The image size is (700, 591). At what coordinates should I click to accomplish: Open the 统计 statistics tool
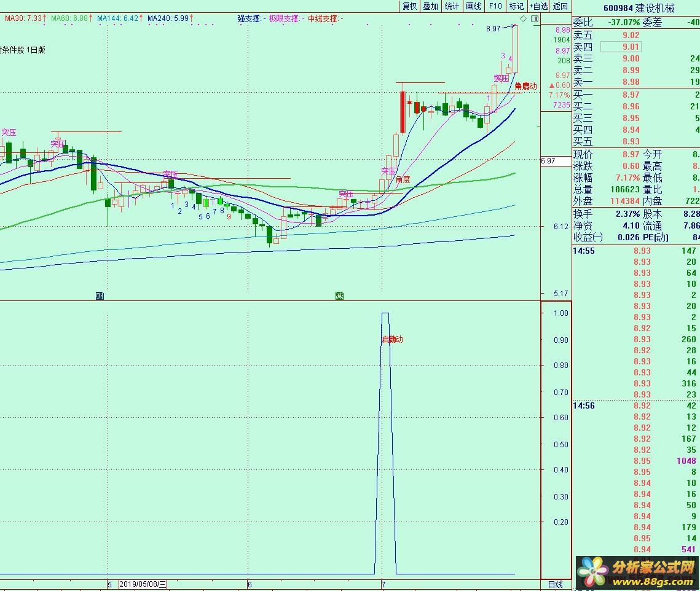tap(452, 6)
